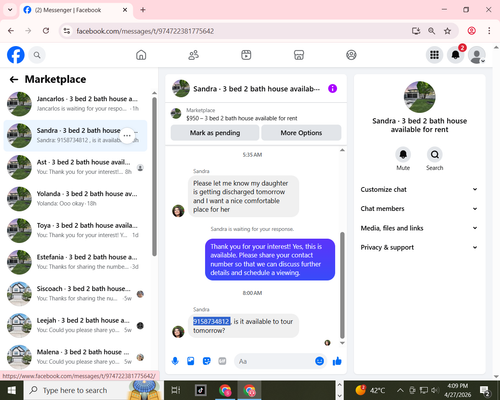
Task: Expand Chat members section
Action: 419,209
